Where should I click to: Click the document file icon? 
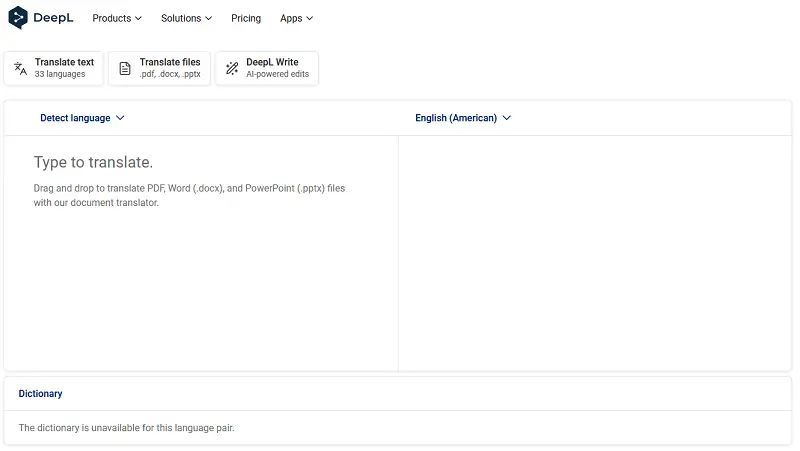click(x=125, y=68)
